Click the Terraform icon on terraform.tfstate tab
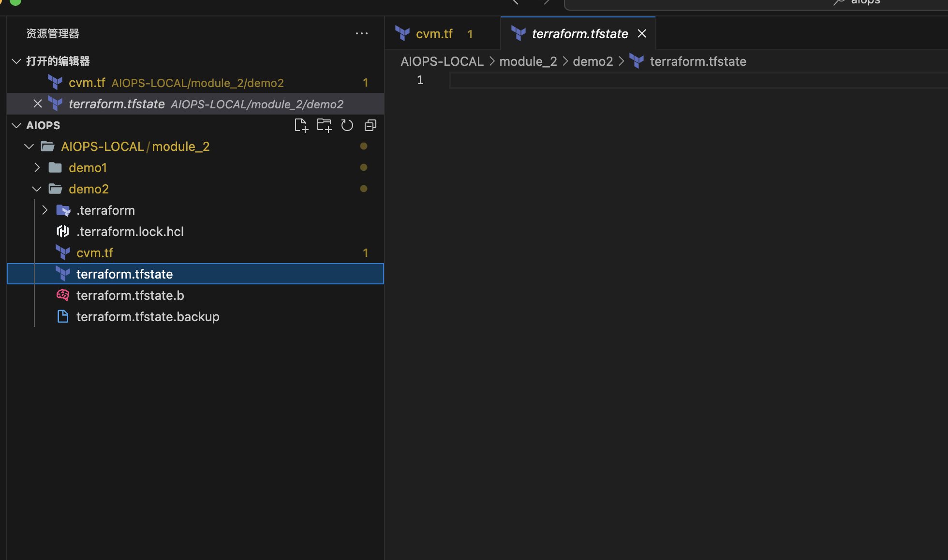Viewport: 948px width, 560px height. [x=518, y=33]
